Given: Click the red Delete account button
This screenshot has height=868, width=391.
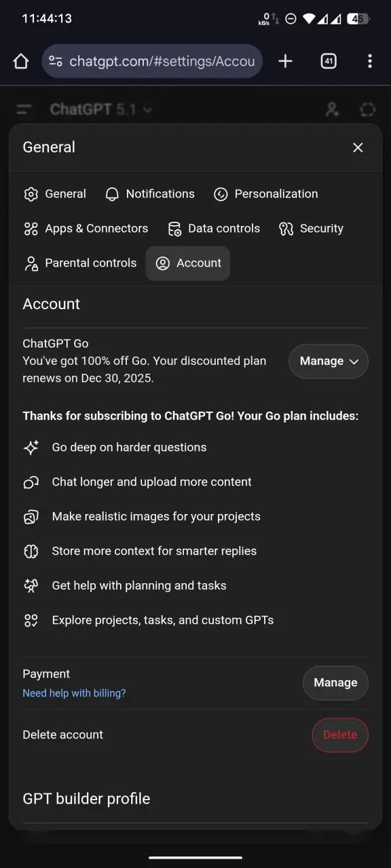Looking at the screenshot, I should click(x=340, y=735).
